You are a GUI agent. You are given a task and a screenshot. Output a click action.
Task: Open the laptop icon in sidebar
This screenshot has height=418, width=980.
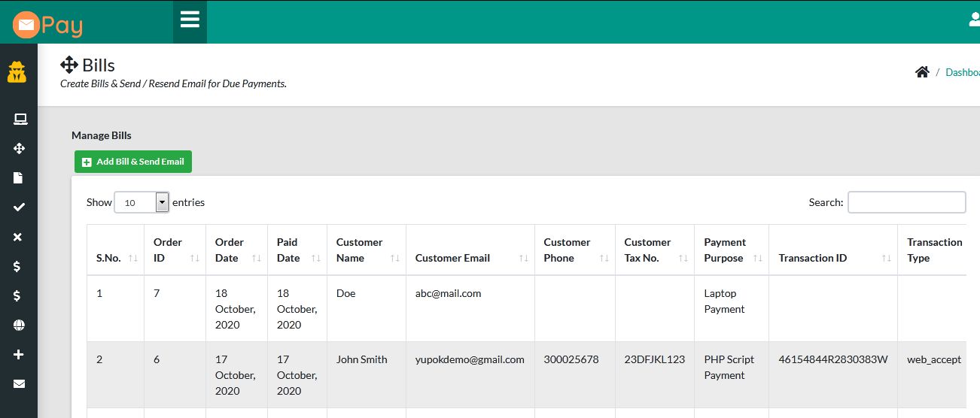(x=20, y=119)
